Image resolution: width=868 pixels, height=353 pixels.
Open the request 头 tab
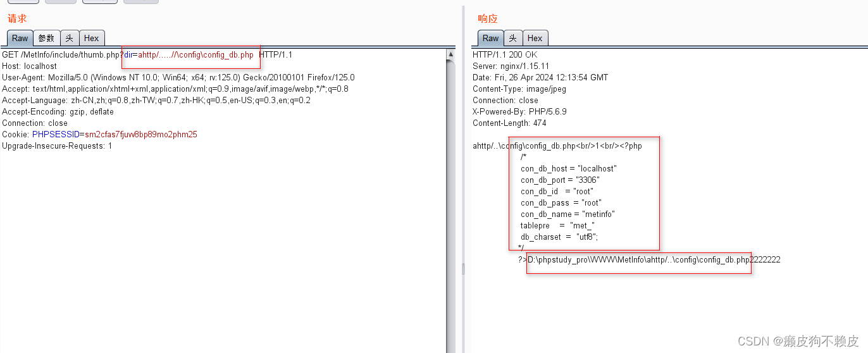pyautogui.click(x=70, y=38)
